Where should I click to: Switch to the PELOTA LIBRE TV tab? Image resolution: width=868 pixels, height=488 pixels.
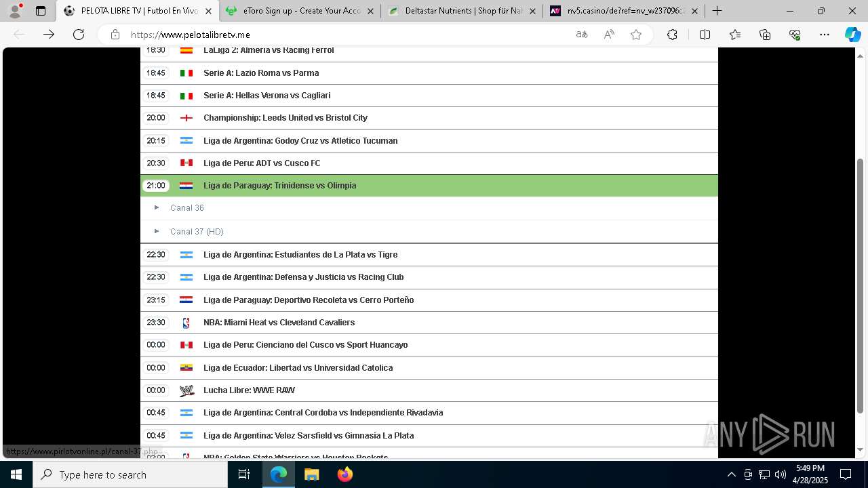(x=138, y=11)
